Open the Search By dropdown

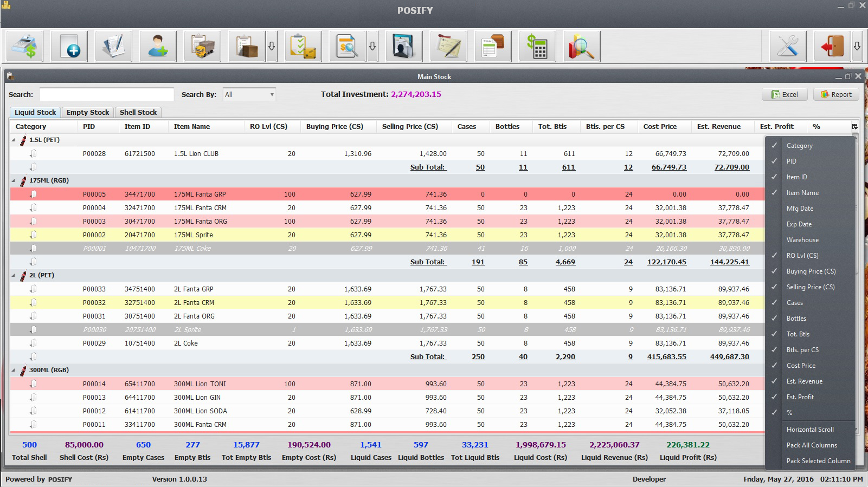(249, 95)
